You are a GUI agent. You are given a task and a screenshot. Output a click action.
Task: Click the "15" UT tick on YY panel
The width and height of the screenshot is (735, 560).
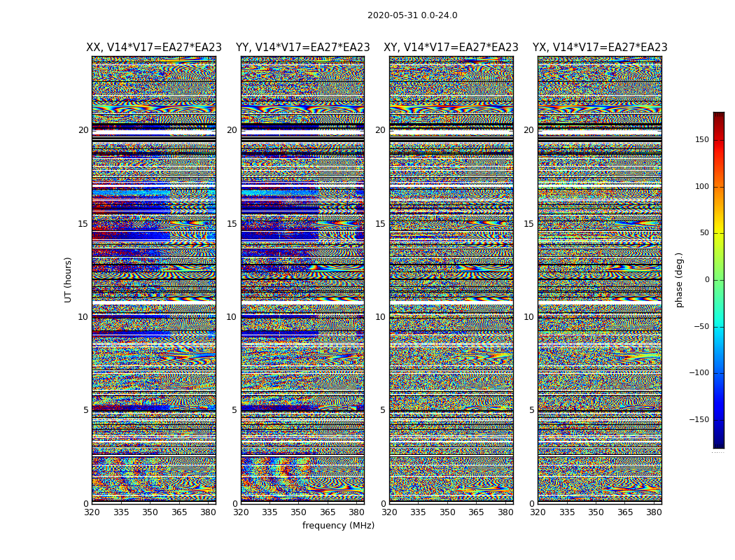pyautogui.click(x=232, y=223)
